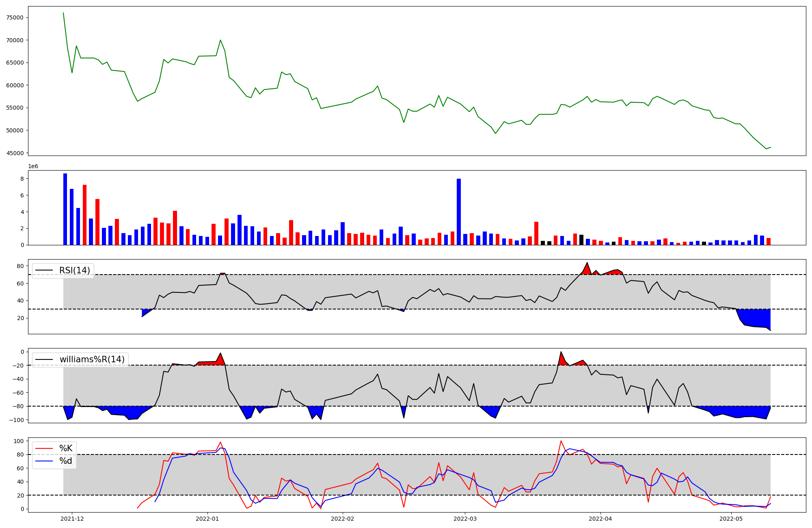Click the blue %d legend line swatch
This screenshot has height=528, width=812.
click(44, 461)
